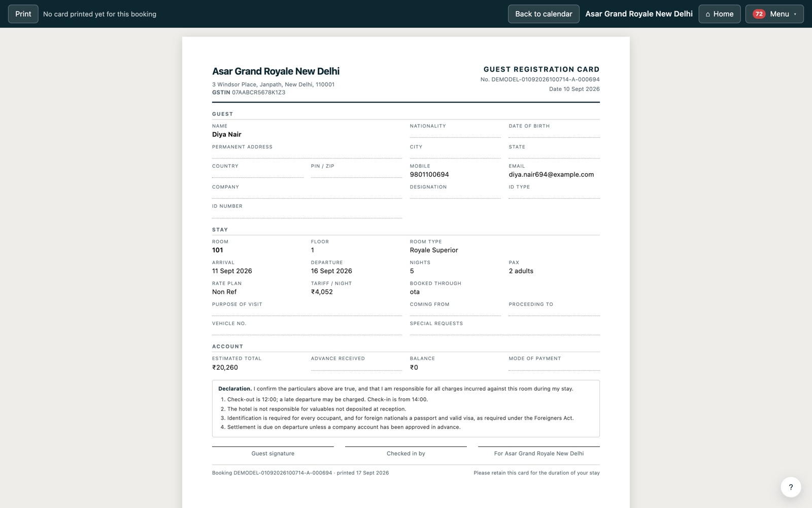Open the help question mark button

791,487
